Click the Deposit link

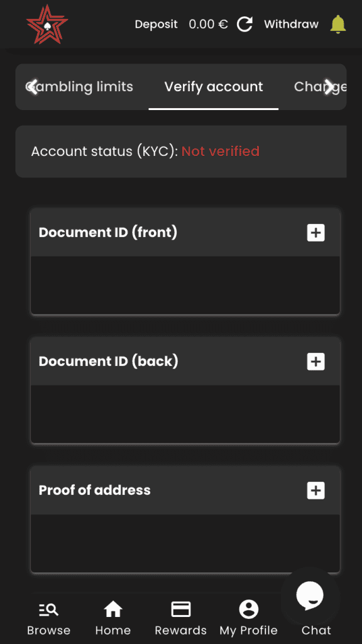click(156, 25)
